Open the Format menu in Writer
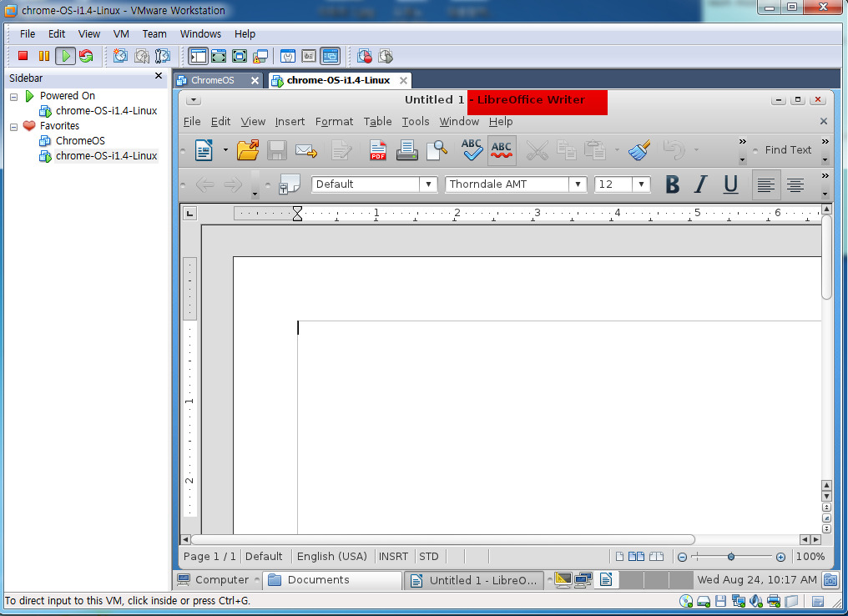The width and height of the screenshot is (848, 616). pos(334,122)
